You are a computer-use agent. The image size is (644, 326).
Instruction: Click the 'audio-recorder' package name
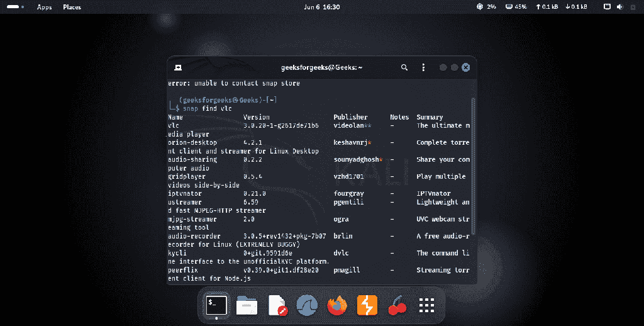194,236
